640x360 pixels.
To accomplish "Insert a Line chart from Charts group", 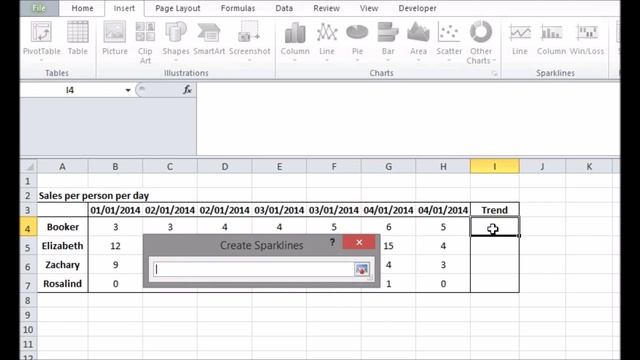I will pyautogui.click(x=327, y=41).
